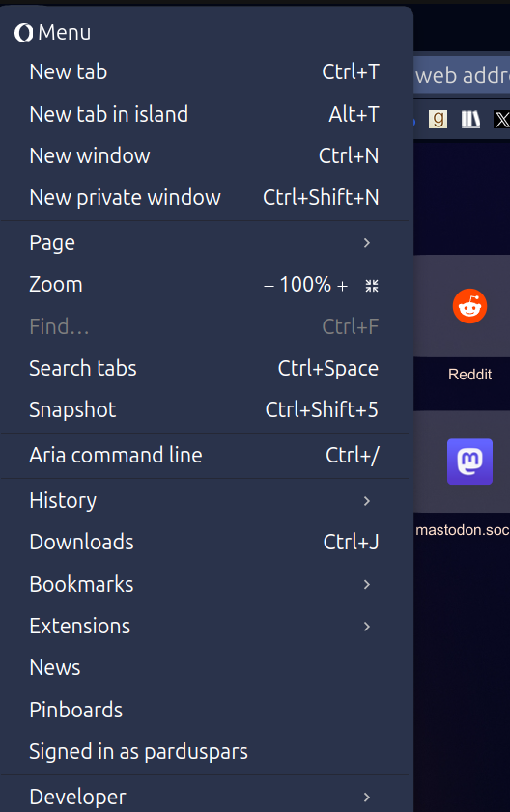Increase zoom with the plus button
This screenshot has width=510, height=812.
point(342,286)
